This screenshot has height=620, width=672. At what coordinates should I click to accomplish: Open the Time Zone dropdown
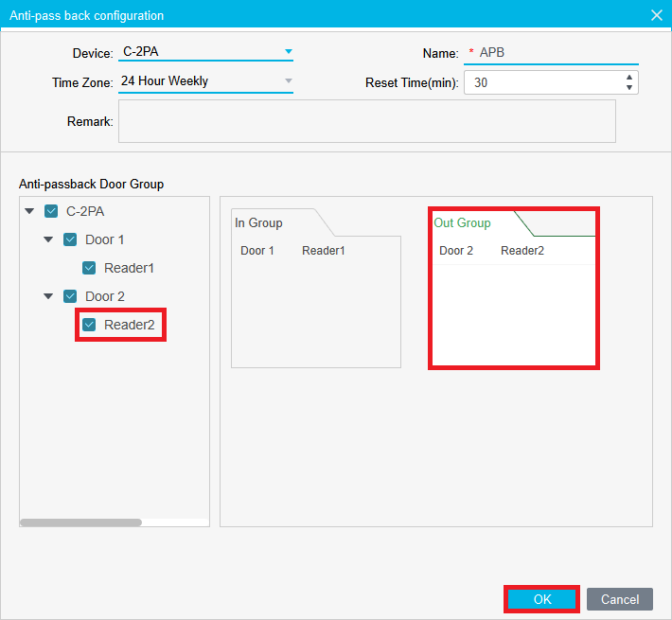tap(289, 81)
